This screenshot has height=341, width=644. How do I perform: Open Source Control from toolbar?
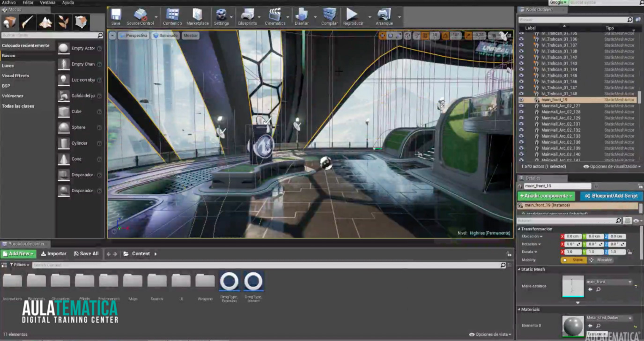click(140, 17)
